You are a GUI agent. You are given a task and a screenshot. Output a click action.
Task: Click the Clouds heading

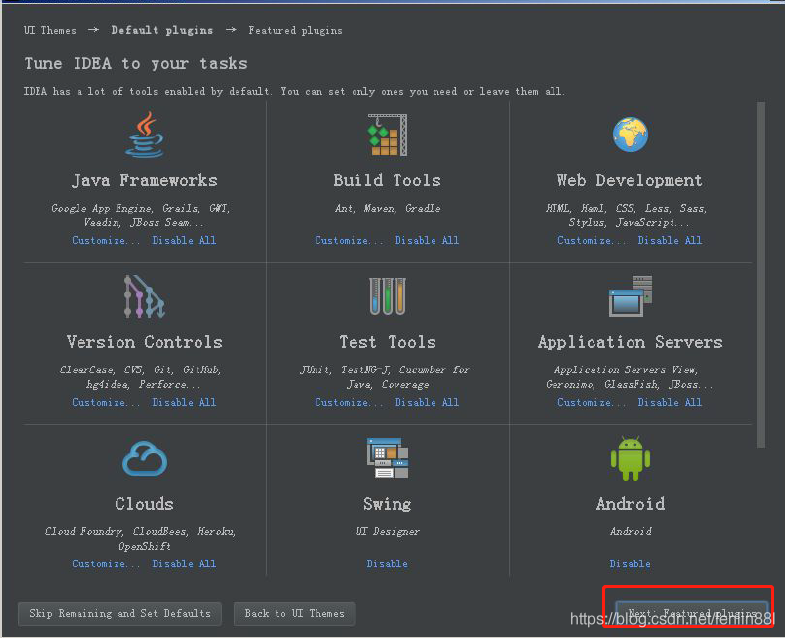tap(144, 504)
